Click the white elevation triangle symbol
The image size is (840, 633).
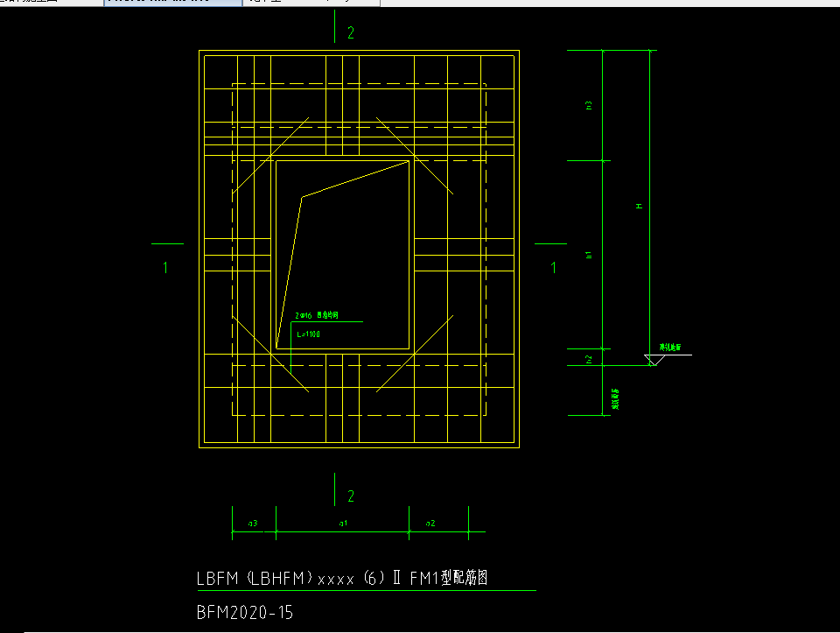654,360
